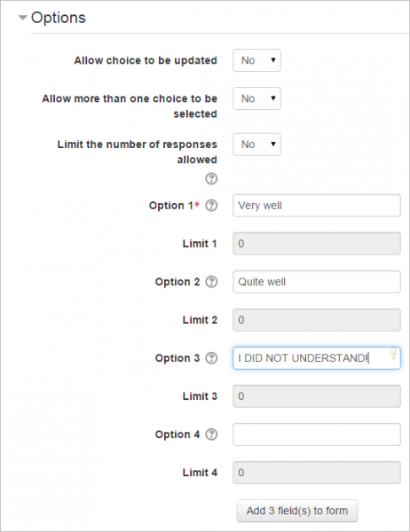Click the ankh icon inside Option 3 field
The image size is (410, 532).
393,354
